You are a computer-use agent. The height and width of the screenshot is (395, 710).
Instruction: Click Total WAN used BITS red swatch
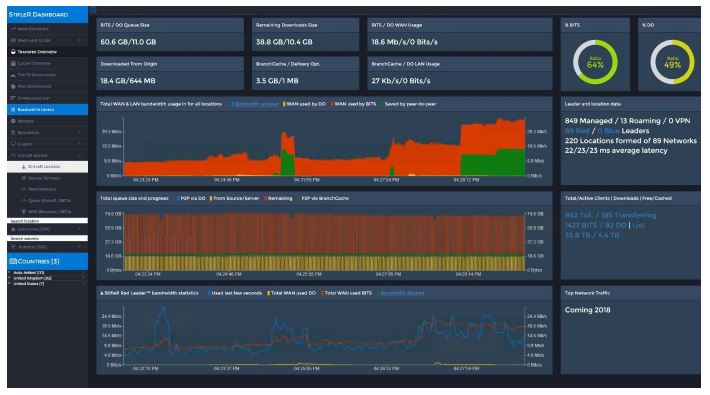(322, 293)
